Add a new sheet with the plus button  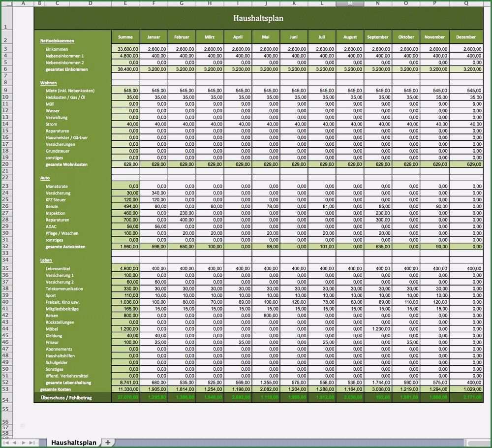pyautogui.click(x=108, y=443)
